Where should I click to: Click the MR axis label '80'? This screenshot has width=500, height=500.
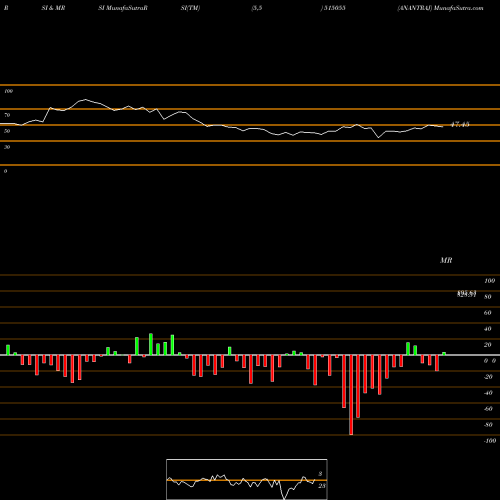(488, 297)
